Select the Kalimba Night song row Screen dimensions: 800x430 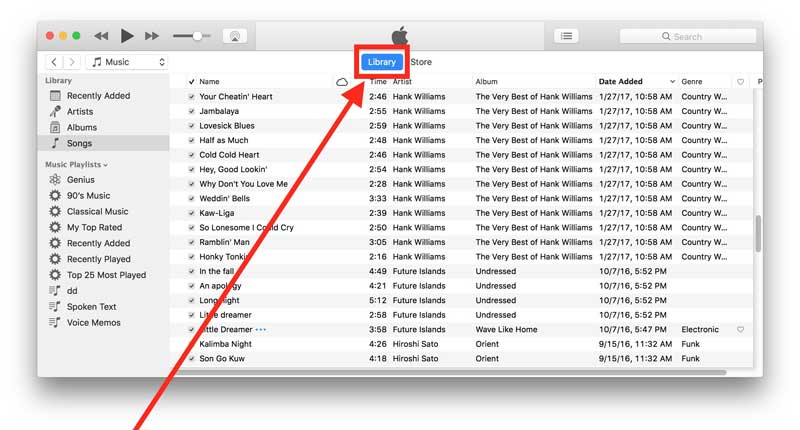[x=461, y=344]
